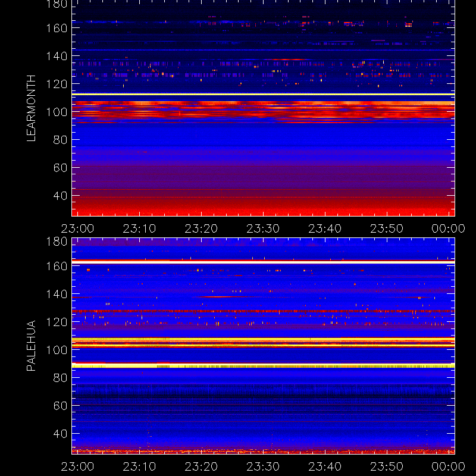Select the 60 label on Learmonth axis
This screenshot has width=476, height=476.
click(x=60, y=168)
